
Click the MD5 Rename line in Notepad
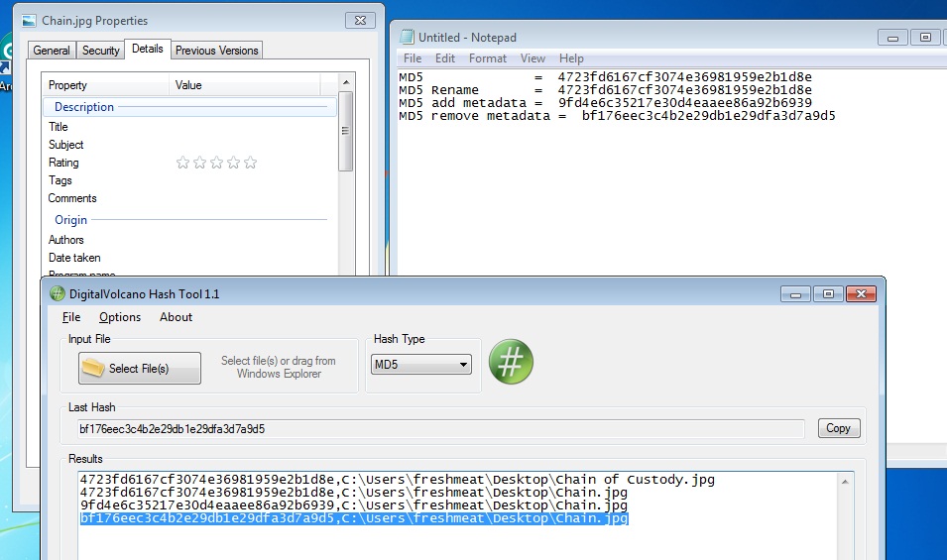click(x=605, y=90)
